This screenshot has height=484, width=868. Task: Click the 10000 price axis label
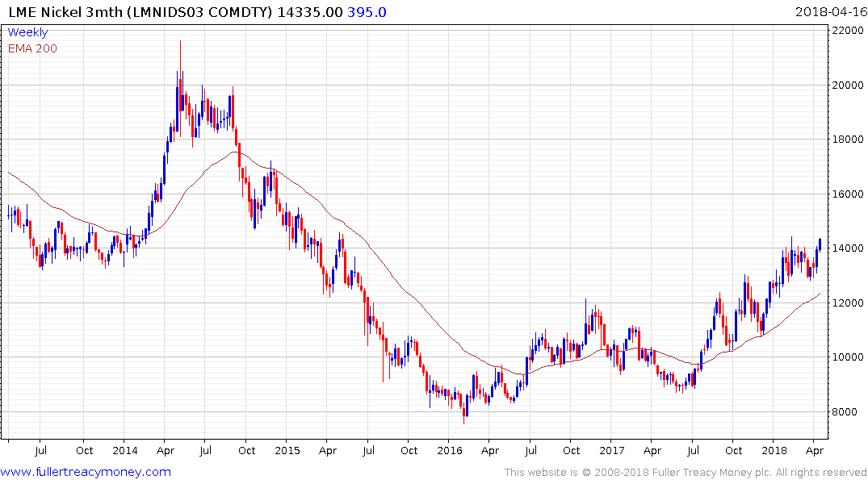point(848,357)
